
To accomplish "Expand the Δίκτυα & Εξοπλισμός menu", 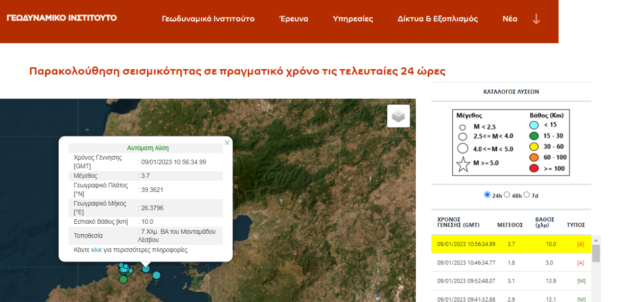I will coord(438,19).
